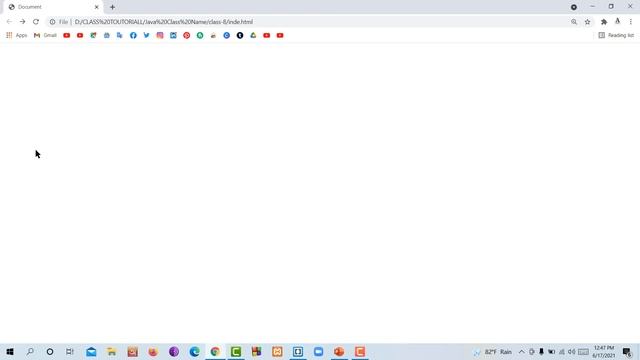Open File Explorer from the taskbar
The width and height of the screenshot is (640, 360).
[x=112, y=351]
